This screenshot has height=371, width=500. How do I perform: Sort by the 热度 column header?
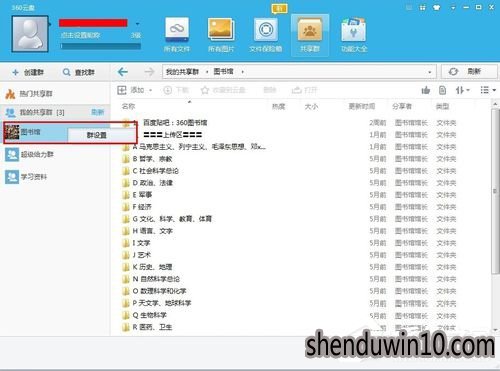coord(279,106)
